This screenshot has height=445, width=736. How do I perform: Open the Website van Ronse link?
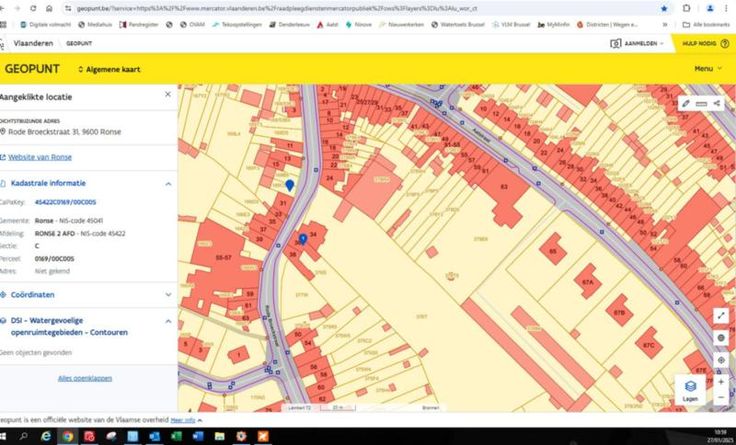(40, 157)
